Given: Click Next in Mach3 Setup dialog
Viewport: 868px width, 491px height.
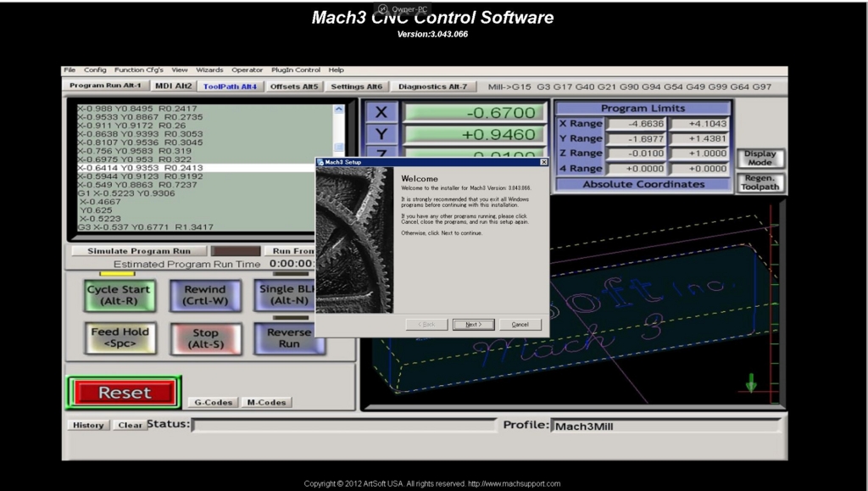Looking at the screenshot, I should click(473, 325).
